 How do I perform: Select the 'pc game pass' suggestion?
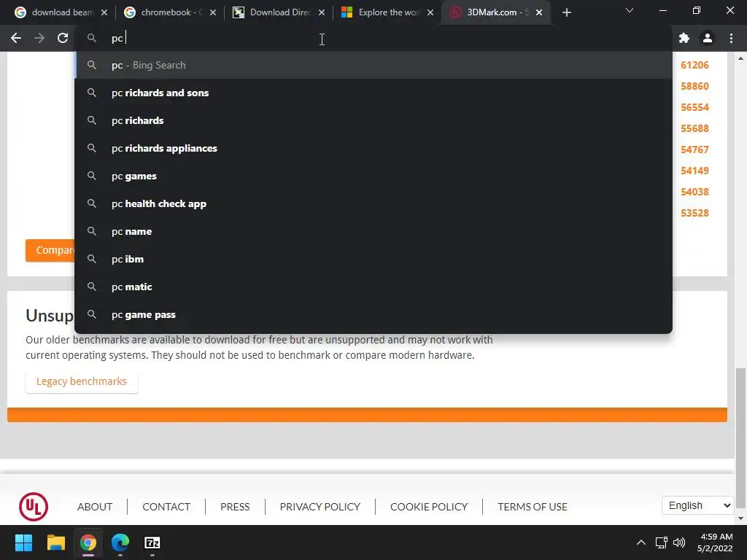373,314
